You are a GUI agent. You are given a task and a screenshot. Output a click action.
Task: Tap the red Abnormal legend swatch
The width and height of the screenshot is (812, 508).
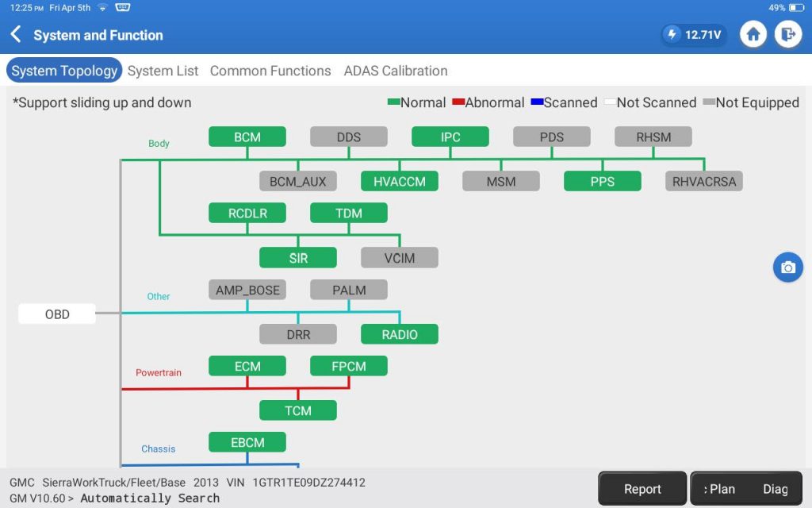point(458,102)
